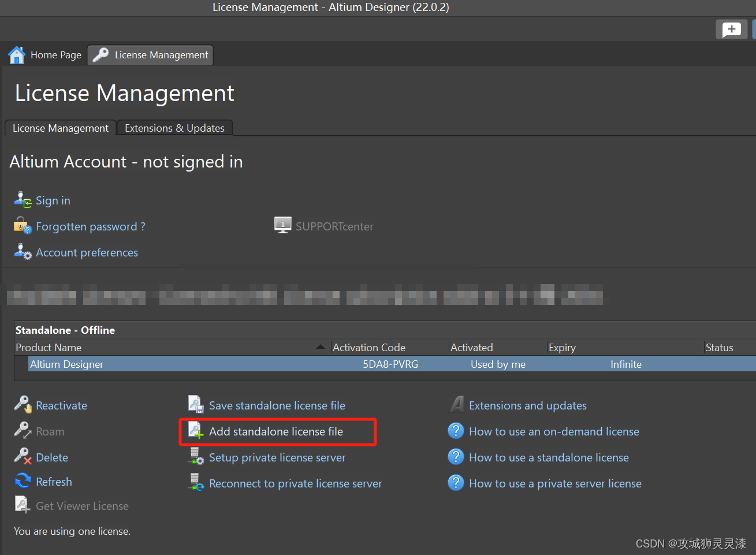Click the help icon for standalone license
The height and width of the screenshot is (555, 756).
coord(456,457)
